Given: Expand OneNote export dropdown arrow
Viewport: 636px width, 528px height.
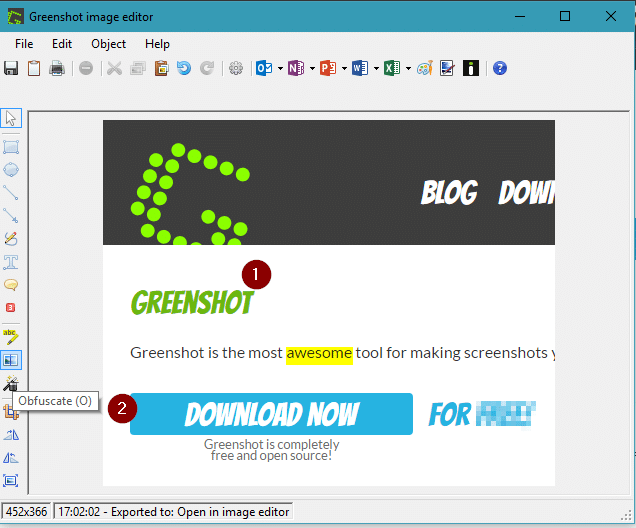Looking at the screenshot, I should tap(312, 68).
